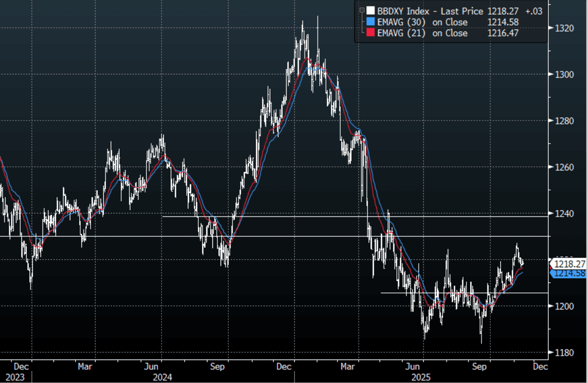Click the Mar label under 2024
This screenshot has height=383, width=588.
click(85, 367)
